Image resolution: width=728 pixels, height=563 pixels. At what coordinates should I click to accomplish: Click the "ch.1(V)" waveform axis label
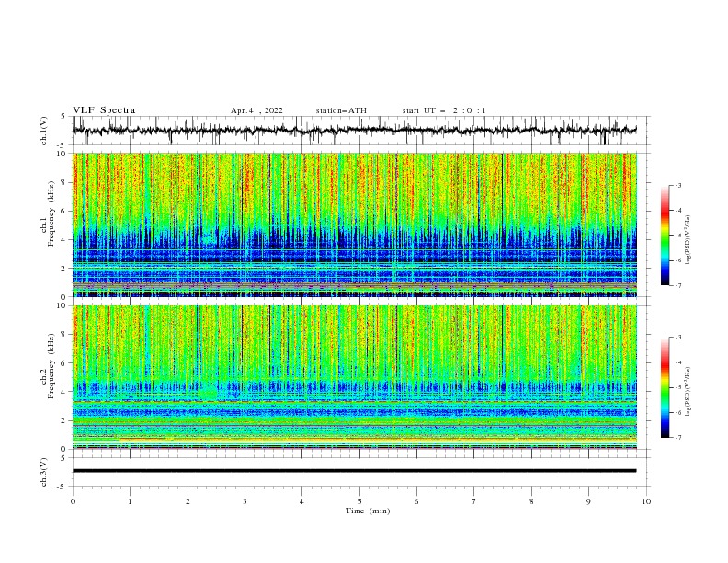click(44, 131)
